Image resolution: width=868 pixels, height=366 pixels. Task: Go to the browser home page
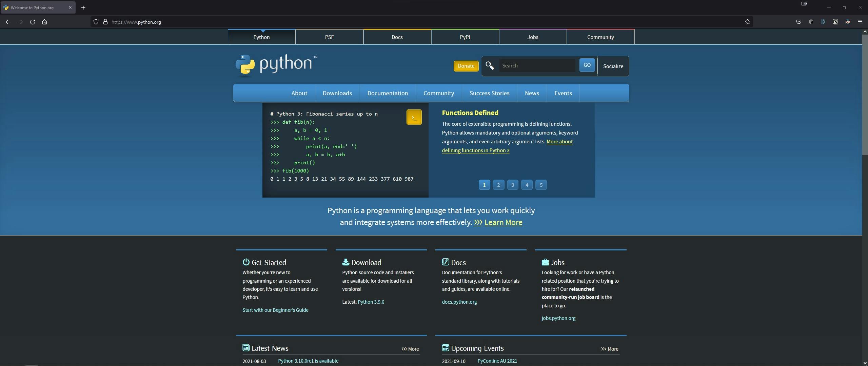[44, 22]
